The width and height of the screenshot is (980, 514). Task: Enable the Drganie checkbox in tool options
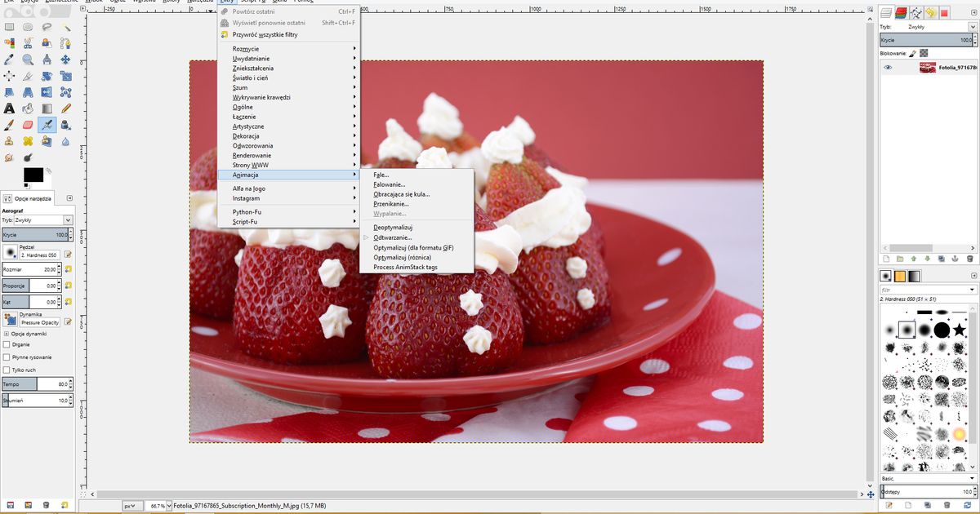point(7,344)
